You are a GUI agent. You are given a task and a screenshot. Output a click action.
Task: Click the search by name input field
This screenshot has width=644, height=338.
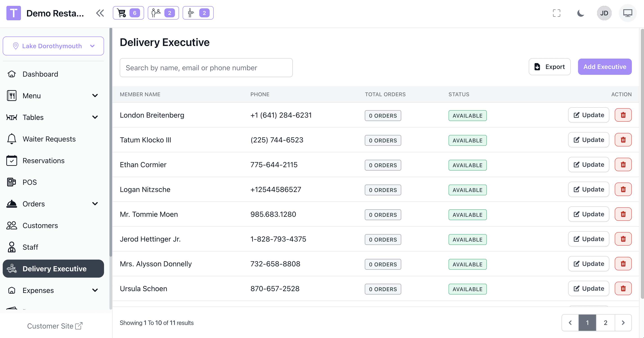[206, 68]
